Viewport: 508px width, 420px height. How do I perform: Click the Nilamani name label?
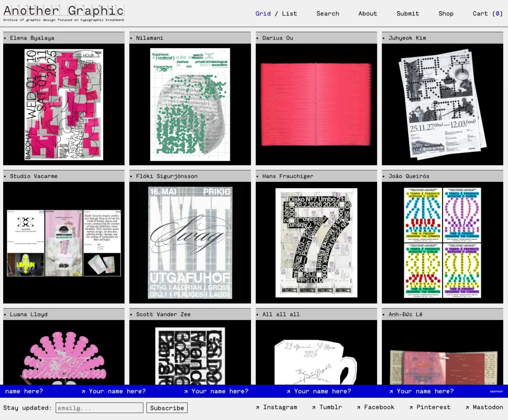150,38
